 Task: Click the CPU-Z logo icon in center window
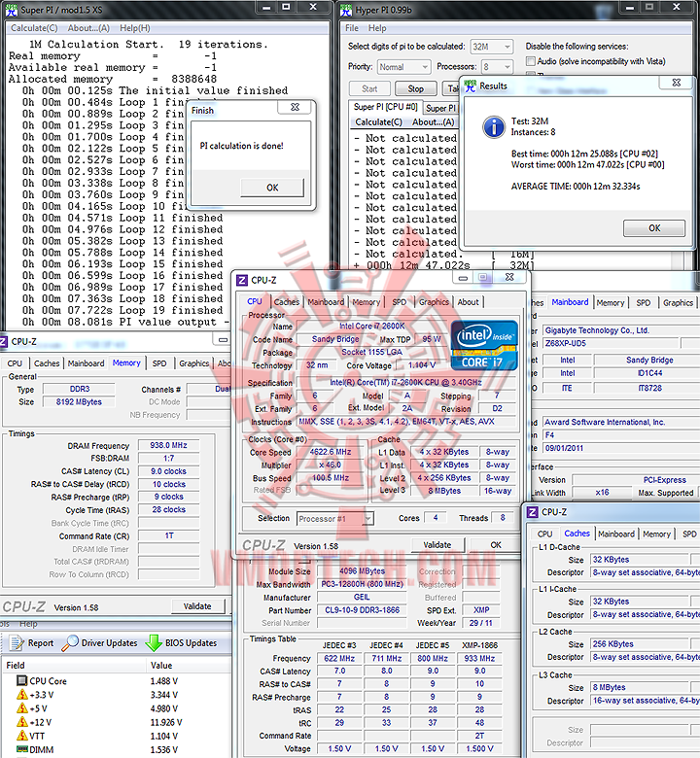(242, 281)
